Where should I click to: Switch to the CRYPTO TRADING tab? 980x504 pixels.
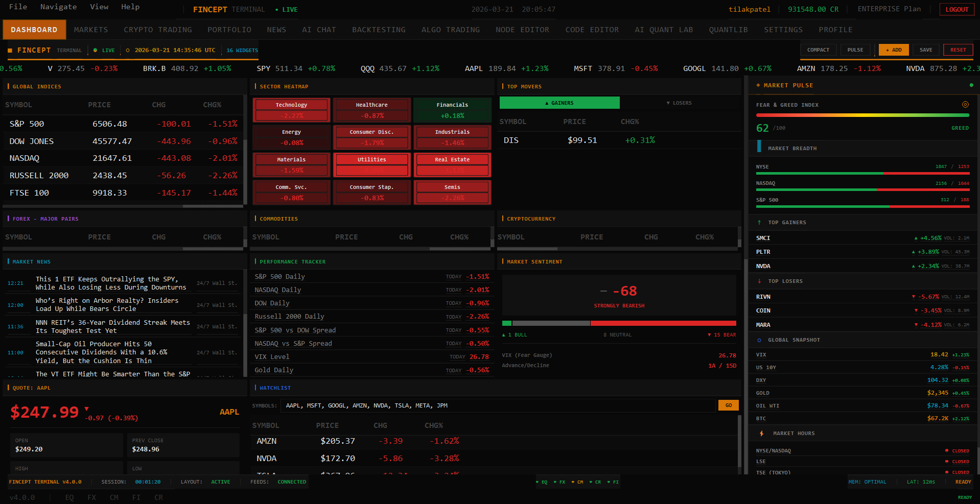158,30
